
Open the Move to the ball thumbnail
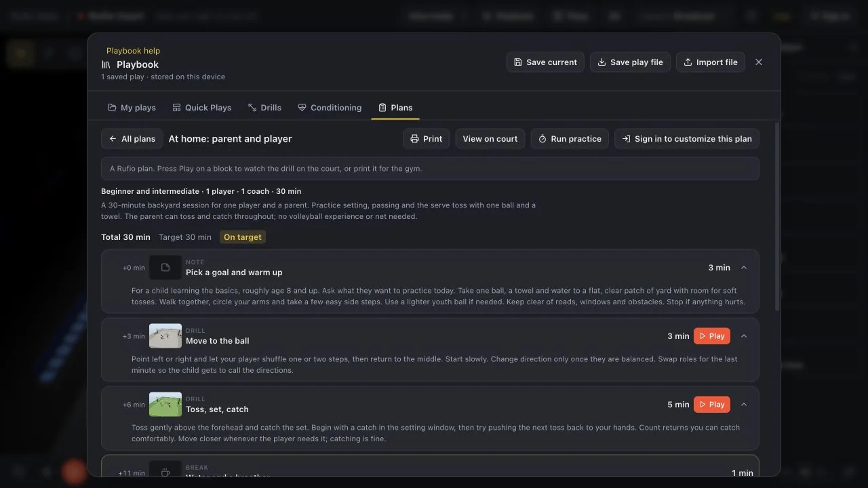[x=165, y=336]
